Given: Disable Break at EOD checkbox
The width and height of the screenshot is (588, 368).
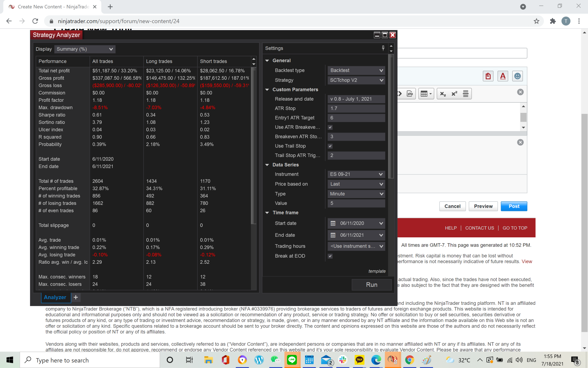Looking at the screenshot, I should 330,256.
